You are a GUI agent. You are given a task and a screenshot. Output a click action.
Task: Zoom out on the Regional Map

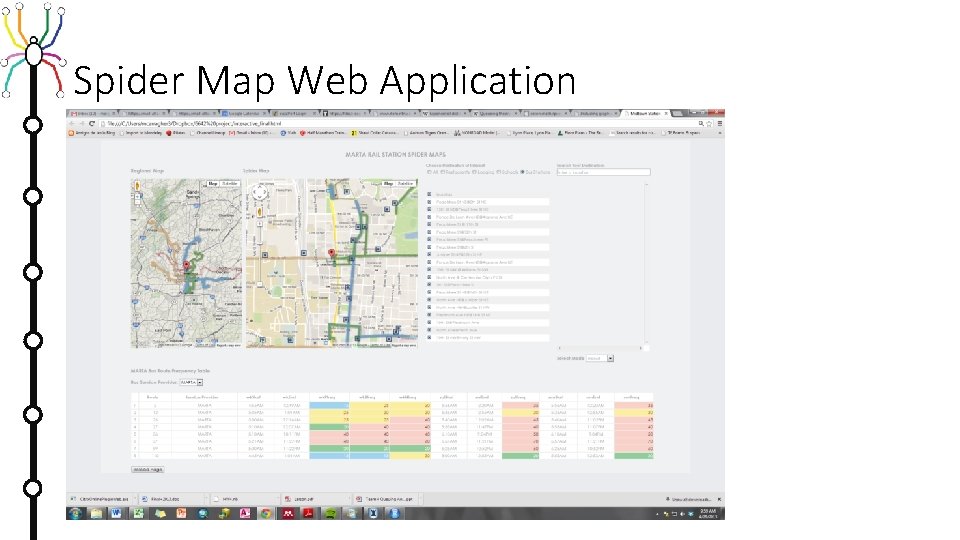[x=137, y=201]
